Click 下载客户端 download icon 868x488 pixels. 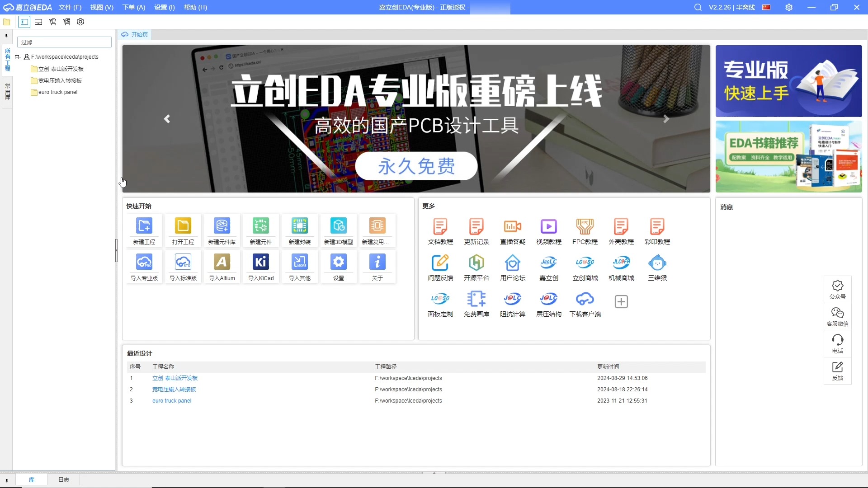[585, 299]
